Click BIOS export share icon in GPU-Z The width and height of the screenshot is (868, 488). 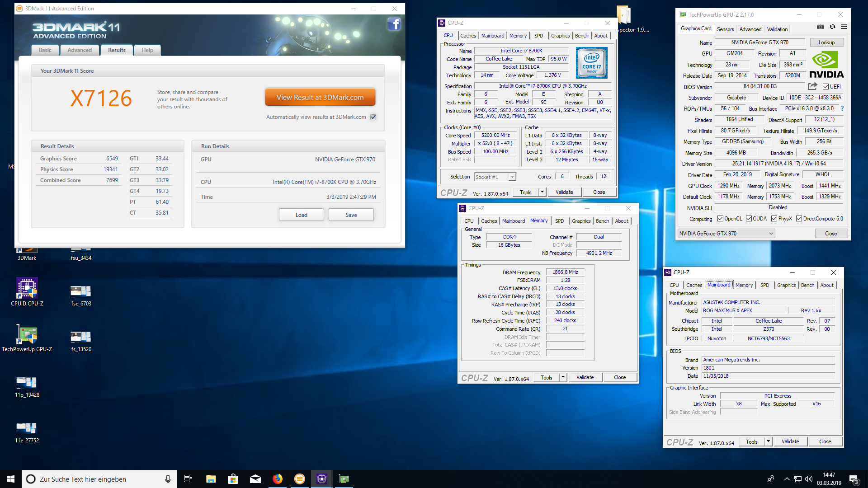(x=812, y=86)
